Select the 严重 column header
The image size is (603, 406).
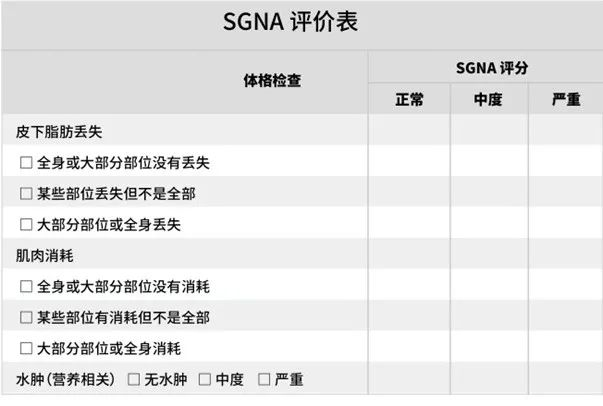click(x=566, y=100)
